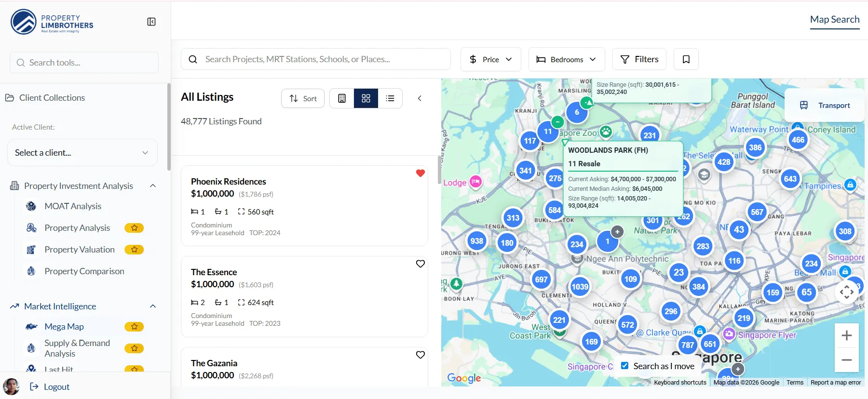The image size is (868, 399).
Task: Switch to the grid view icon
Action: click(x=366, y=98)
